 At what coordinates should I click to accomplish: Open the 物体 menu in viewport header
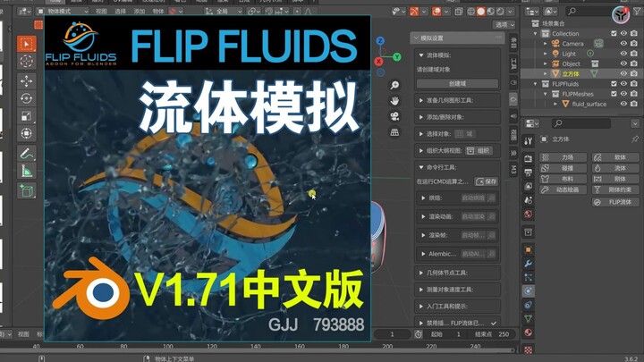pos(158,12)
